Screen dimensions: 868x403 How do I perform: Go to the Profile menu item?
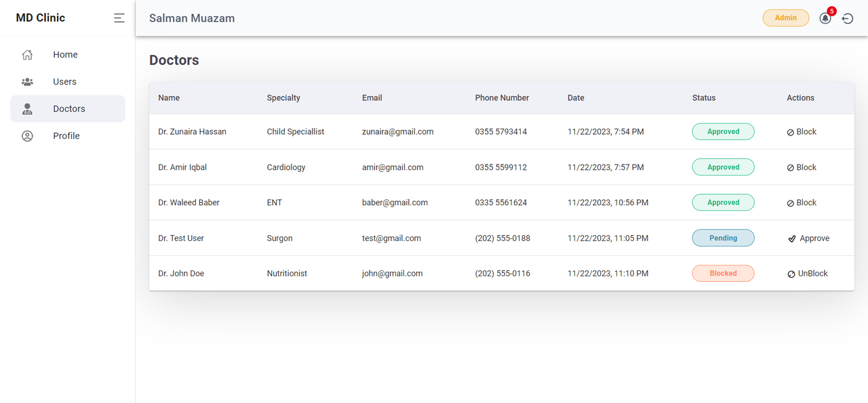coord(68,136)
